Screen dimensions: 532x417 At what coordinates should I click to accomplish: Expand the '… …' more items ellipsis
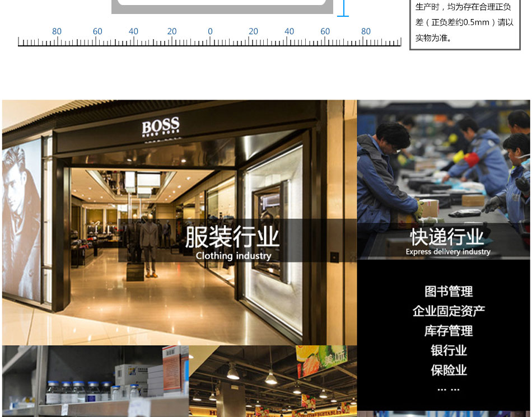448,389
